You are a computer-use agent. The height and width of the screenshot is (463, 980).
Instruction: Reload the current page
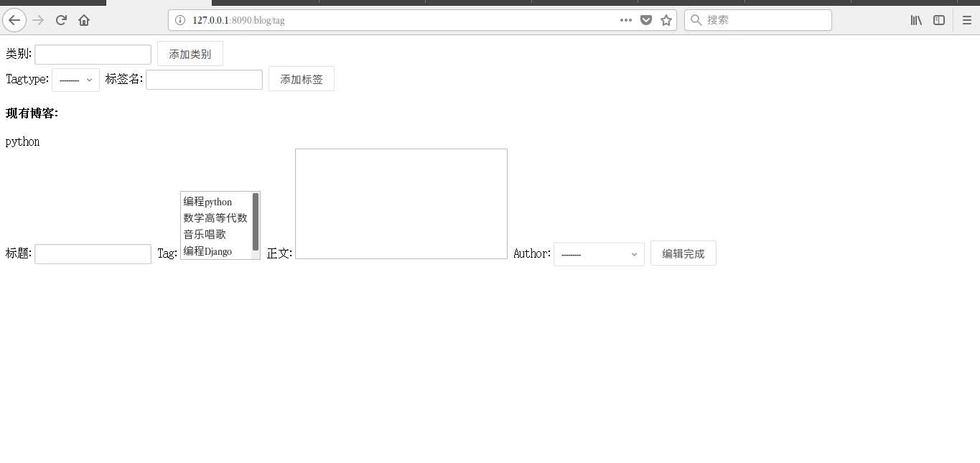61,20
